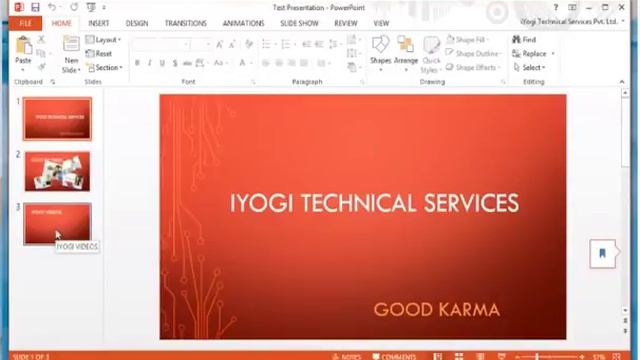Click the Reset slide button
The height and width of the screenshot is (360, 640).
pos(99,53)
